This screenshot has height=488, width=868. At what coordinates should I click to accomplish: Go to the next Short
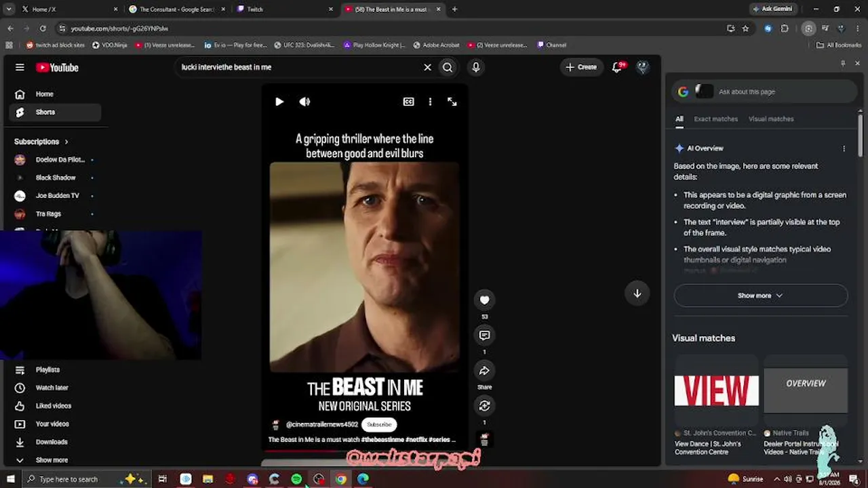(x=637, y=293)
